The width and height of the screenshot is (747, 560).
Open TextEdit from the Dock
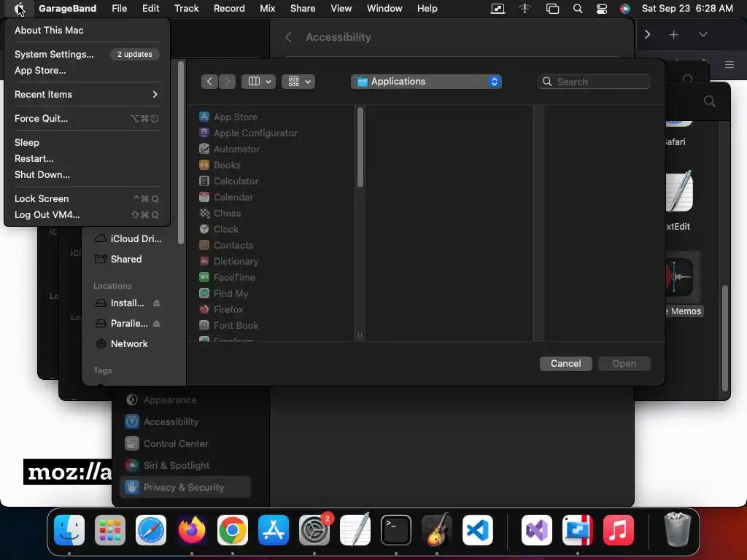355,530
